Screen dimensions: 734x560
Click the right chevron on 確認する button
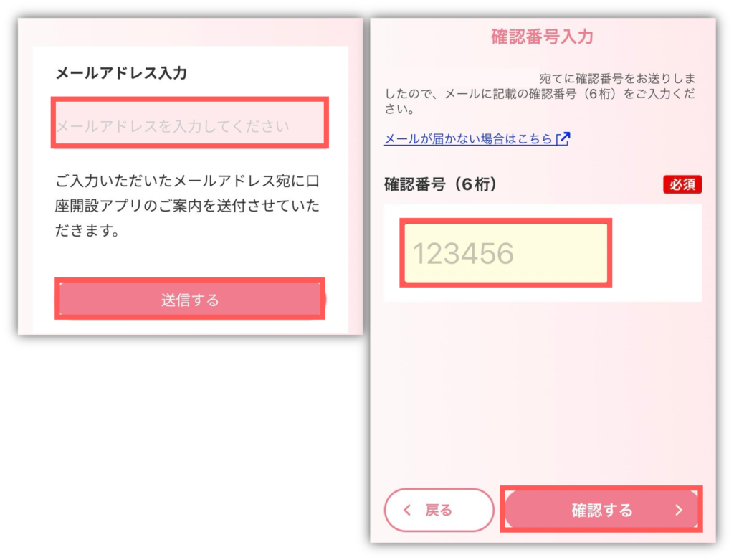[x=679, y=510]
